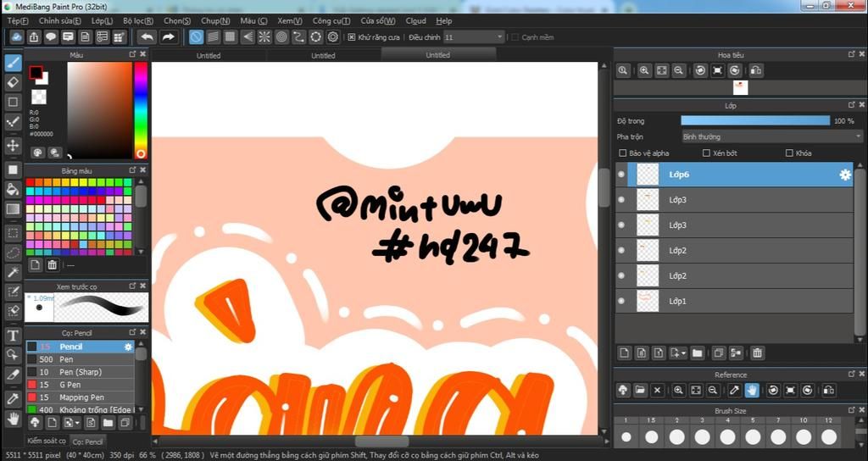Select the Gradient tool

[14, 208]
